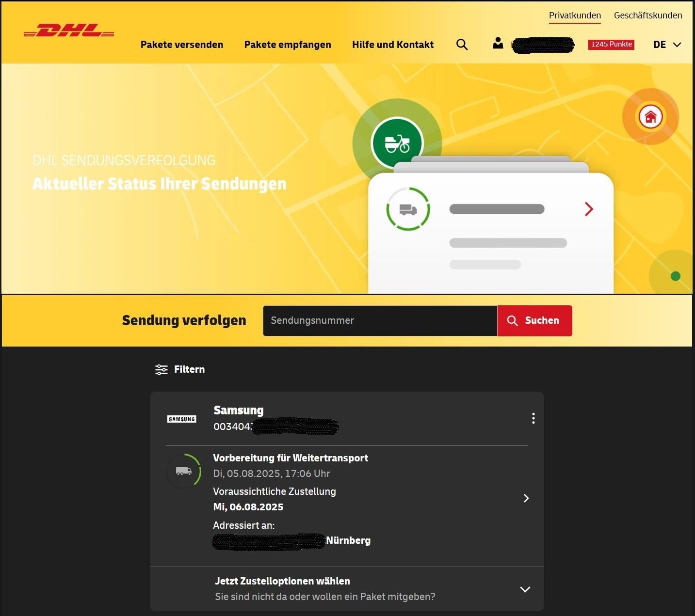Screen dimensions: 695x616
Task: Click the truck progress circle in shipment card
Action: point(184,471)
